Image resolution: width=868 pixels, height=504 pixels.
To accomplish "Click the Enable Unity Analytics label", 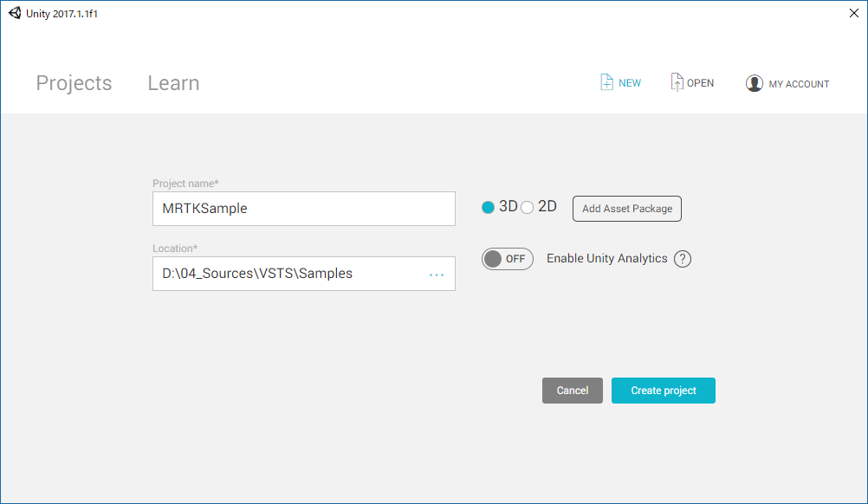I will coord(606,258).
